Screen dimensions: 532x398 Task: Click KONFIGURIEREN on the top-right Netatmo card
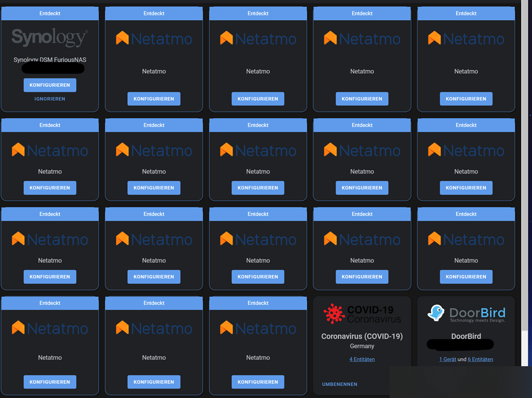tap(466, 99)
